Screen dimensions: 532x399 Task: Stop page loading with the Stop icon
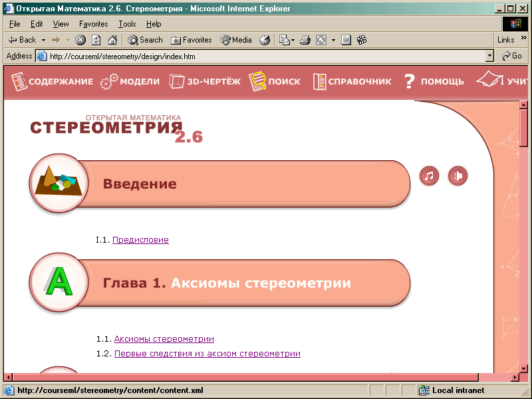(x=80, y=40)
